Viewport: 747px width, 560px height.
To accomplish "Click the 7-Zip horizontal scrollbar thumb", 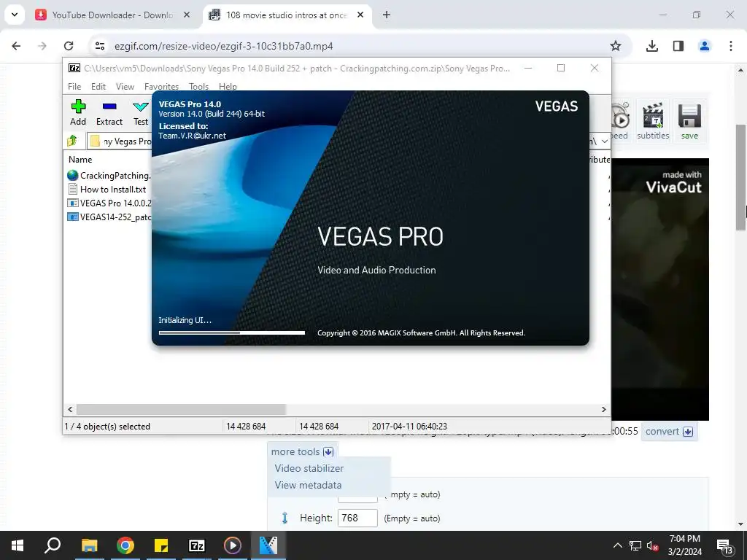I will tap(181, 409).
